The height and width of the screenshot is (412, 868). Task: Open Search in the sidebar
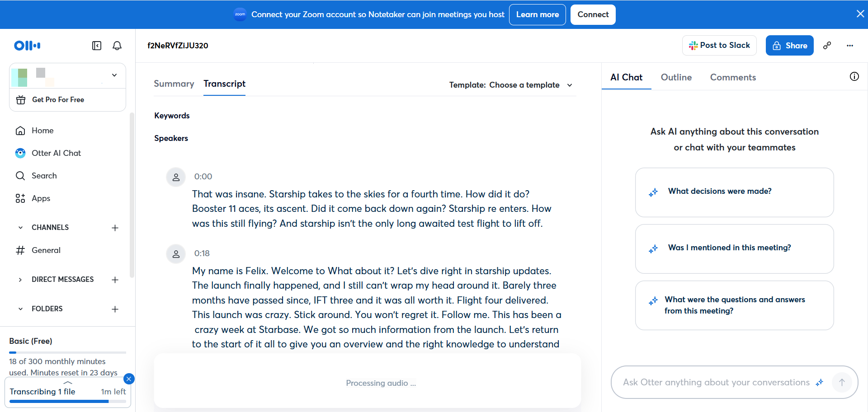[x=44, y=175]
